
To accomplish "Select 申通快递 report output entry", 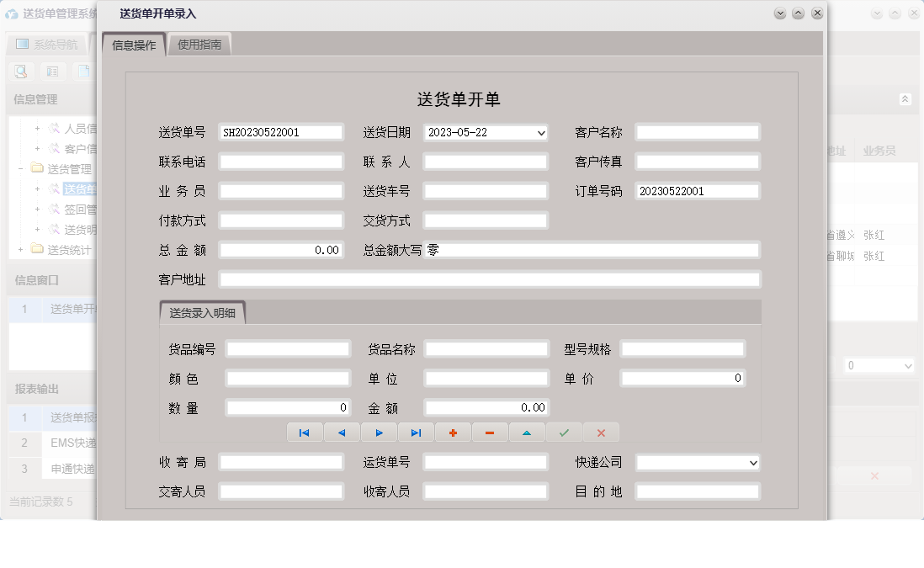I will click(63, 468).
